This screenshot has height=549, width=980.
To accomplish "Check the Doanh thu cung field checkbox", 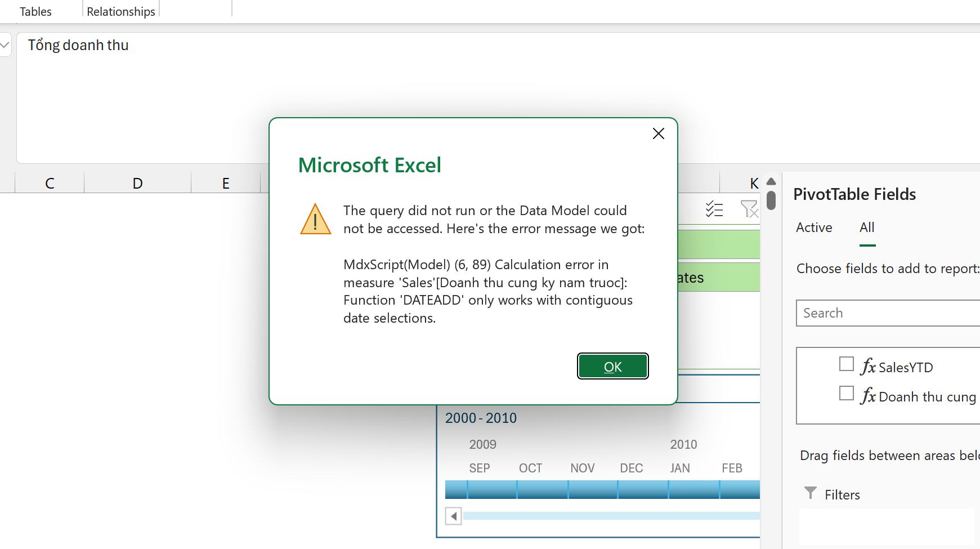I will (847, 393).
